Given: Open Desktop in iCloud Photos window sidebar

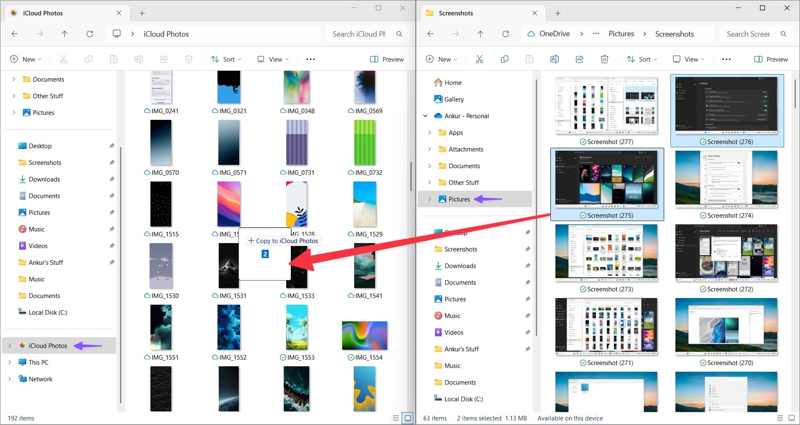Looking at the screenshot, I should [35, 146].
